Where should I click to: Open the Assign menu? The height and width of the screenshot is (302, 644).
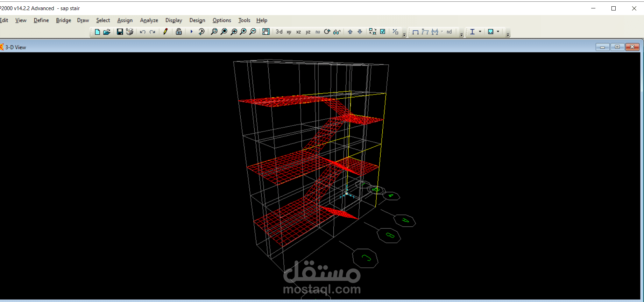click(125, 20)
